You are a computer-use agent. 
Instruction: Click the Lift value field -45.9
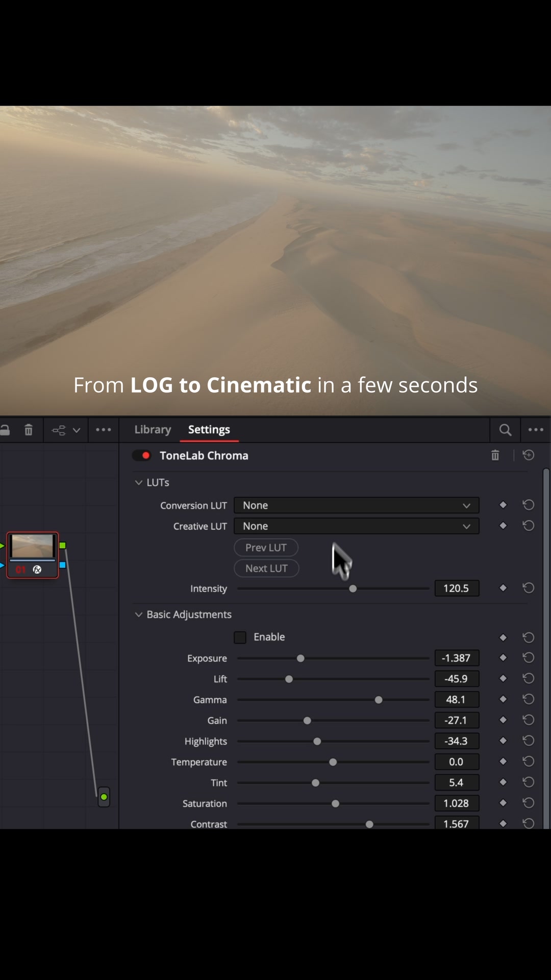pos(457,679)
